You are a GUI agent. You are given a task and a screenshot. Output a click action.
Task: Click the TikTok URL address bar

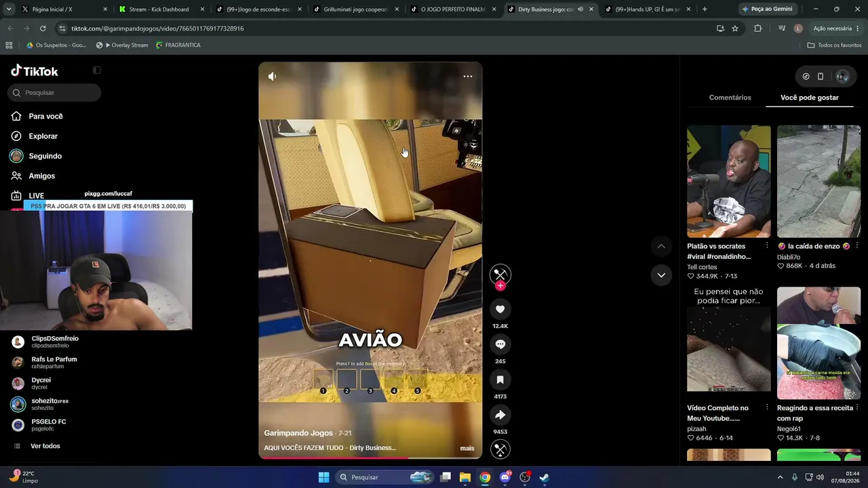tap(380, 28)
